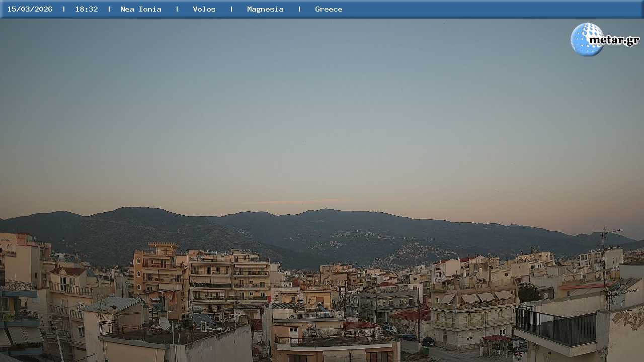Click the Nea Ionia label
The height and width of the screenshot is (362, 644).
pyautogui.click(x=141, y=9)
